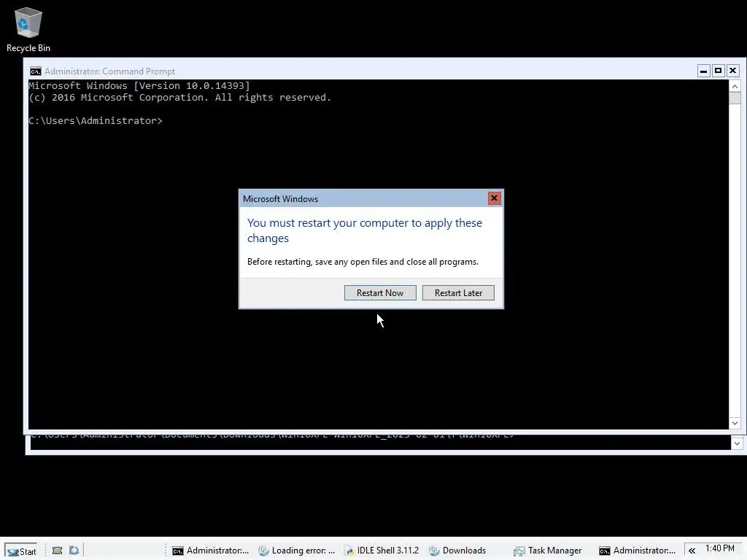Viewport: 747px width, 560px height.
Task: Click the dialog's restart message heading
Action: pyautogui.click(x=365, y=230)
